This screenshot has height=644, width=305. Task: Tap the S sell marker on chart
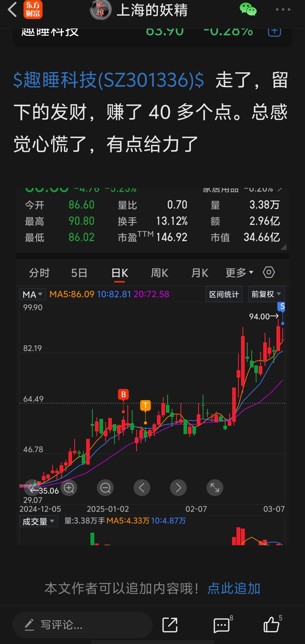[x=282, y=306]
